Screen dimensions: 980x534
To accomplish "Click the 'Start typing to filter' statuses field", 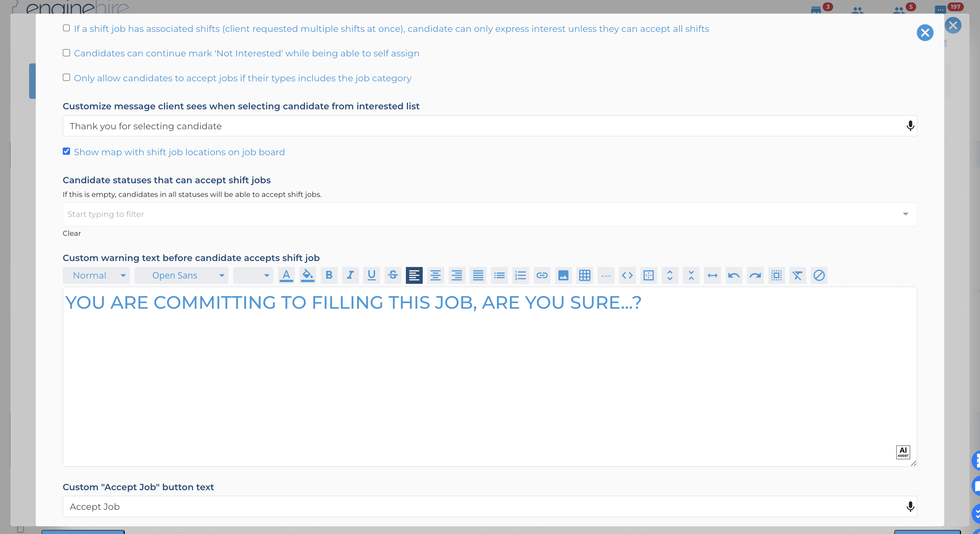I will [x=490, y=214].
